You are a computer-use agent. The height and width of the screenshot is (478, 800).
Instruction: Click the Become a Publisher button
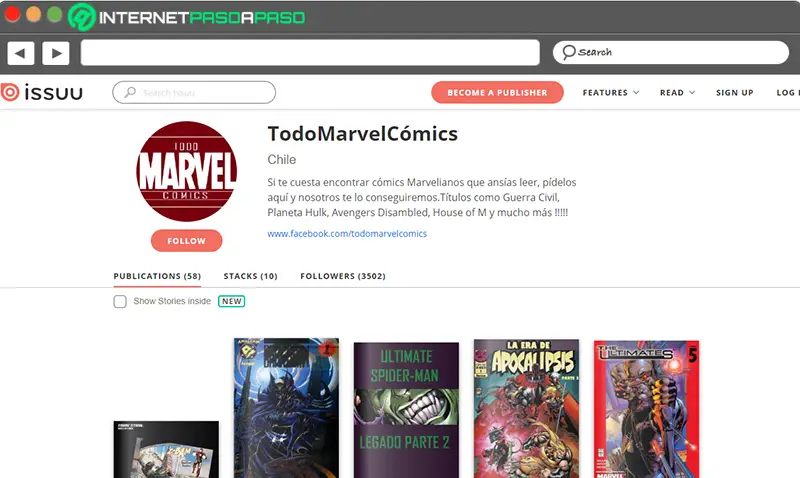click(x=497, y=92)
